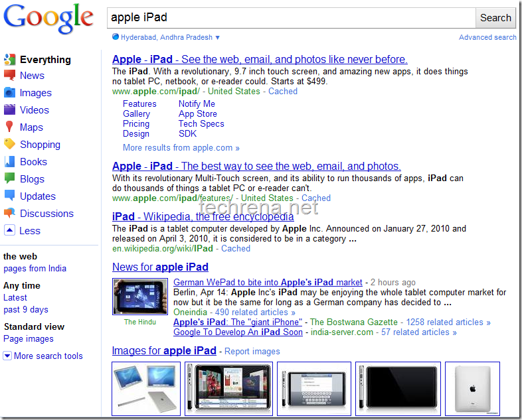The image size is (522, 420).
Task: Click the Discussions orange bubbles icon
Action: click(x=10, y=213)
